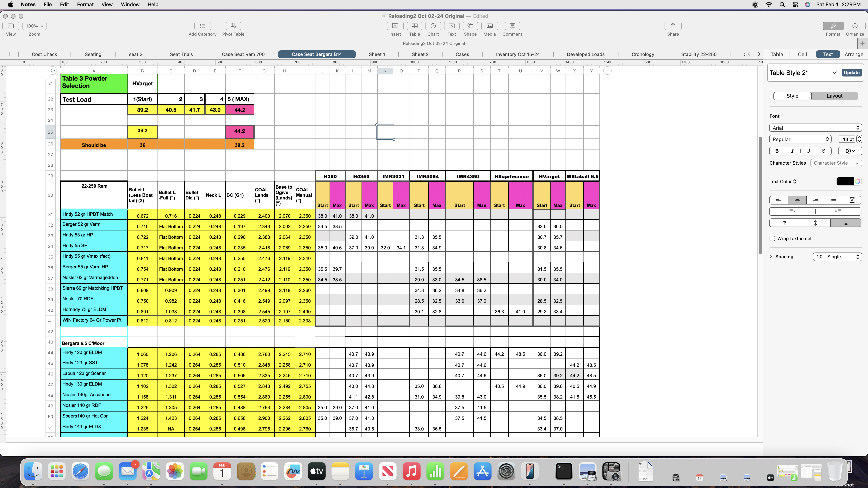Switch to the Developed Loads sheet tab
868x488 pixels.
585,54
